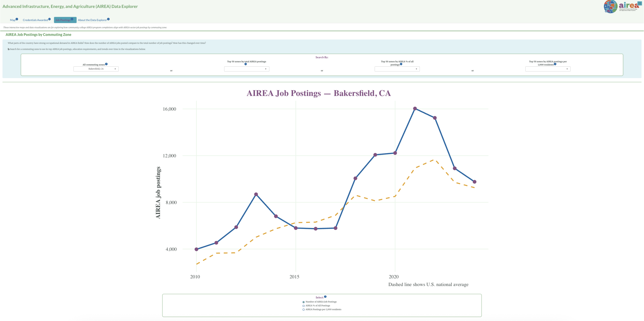Click info icon next to Select label
644x321 pixels.
325,297
